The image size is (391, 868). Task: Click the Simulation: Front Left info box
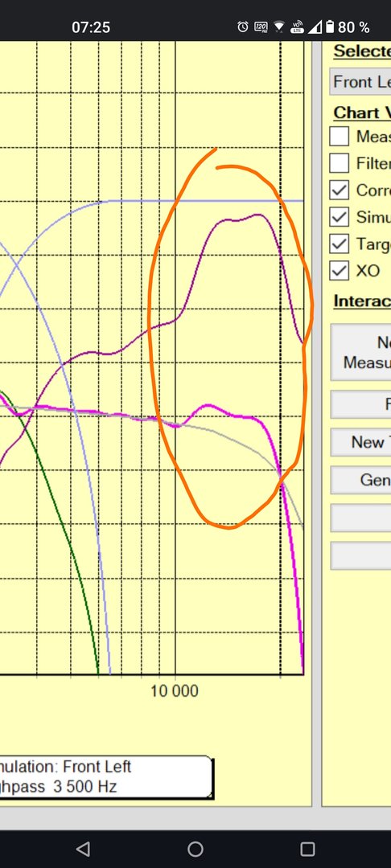106,777
